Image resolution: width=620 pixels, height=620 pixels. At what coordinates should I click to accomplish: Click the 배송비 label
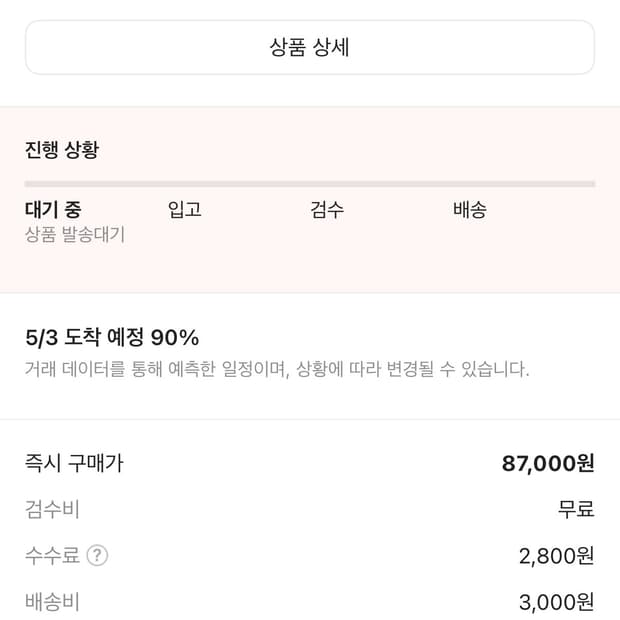tap(52, 601)
